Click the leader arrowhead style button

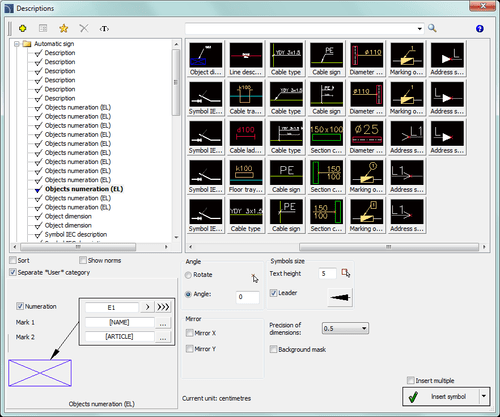340,297
